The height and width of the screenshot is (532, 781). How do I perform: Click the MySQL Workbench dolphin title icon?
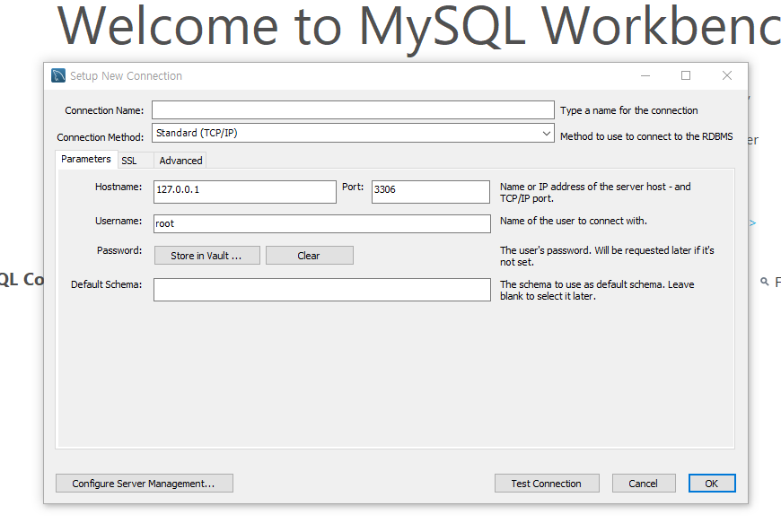coord(58,75)
